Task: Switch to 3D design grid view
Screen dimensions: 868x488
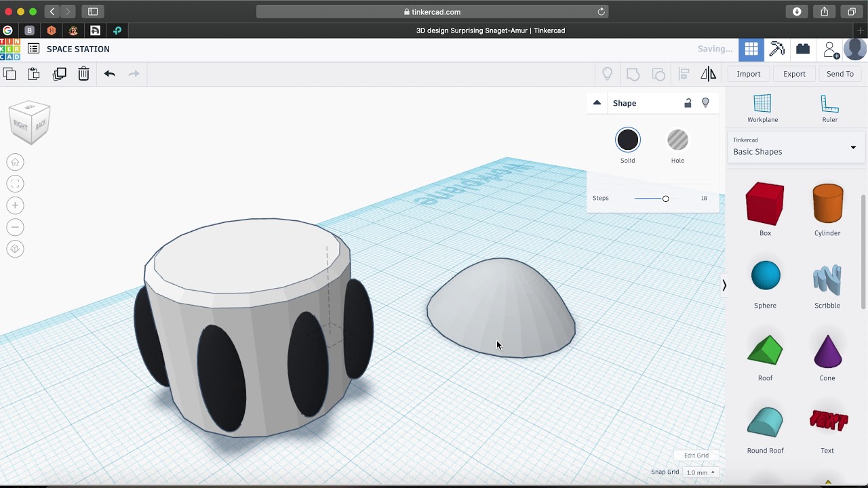Action: [751, 49]
